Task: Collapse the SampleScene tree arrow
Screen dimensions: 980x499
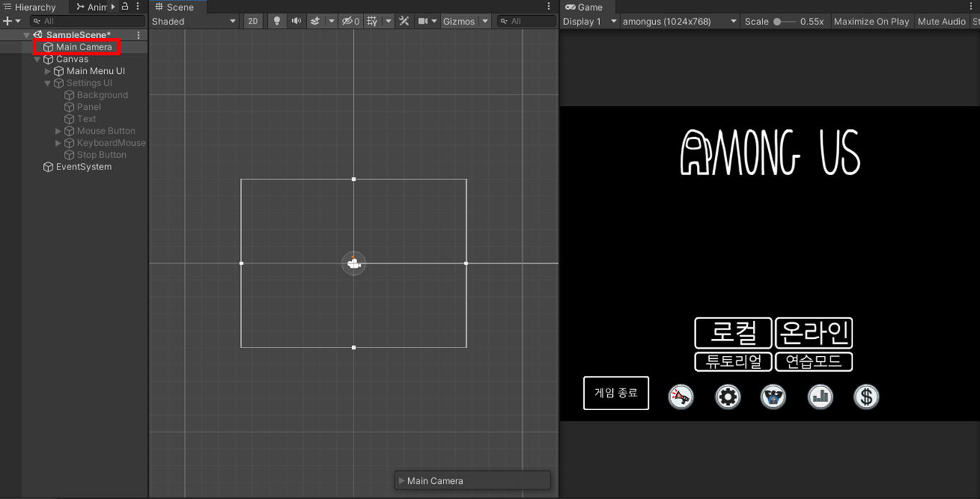Action: click(x=27, y=34)
